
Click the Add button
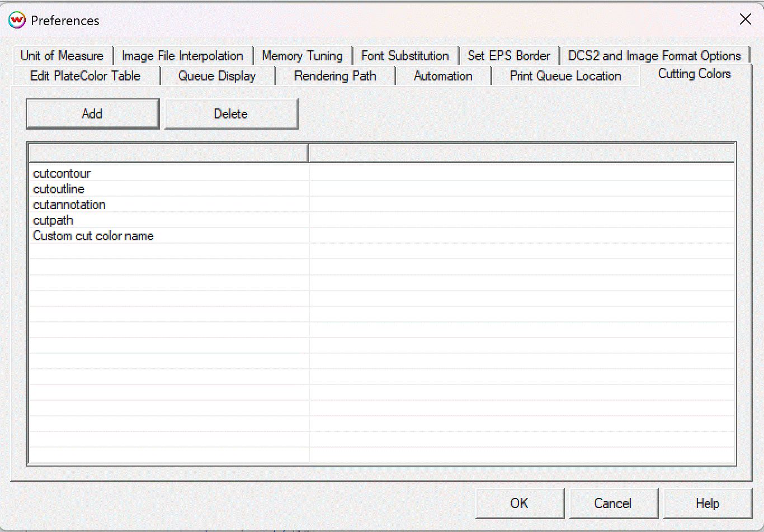(x=92, y=114)
